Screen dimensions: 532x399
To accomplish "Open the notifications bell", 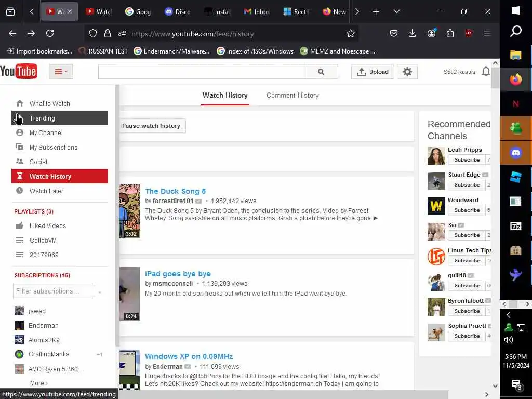I will 486,72.
